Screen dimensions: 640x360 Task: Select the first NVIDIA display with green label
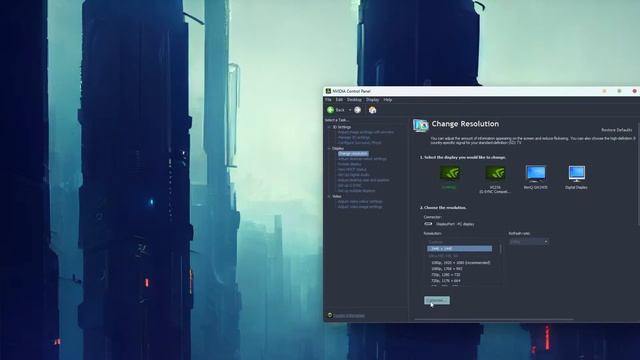click(x=449, y=173)
